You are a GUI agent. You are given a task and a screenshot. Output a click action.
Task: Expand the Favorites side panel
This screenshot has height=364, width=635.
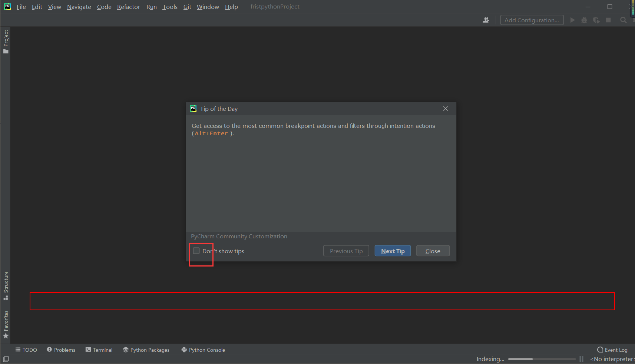(x=6, y=325)
